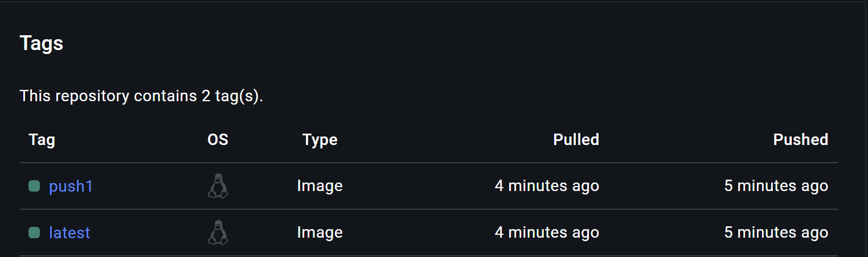Click the Linux penguin icon for latest

pyautogui.click(x=218, y=233)
